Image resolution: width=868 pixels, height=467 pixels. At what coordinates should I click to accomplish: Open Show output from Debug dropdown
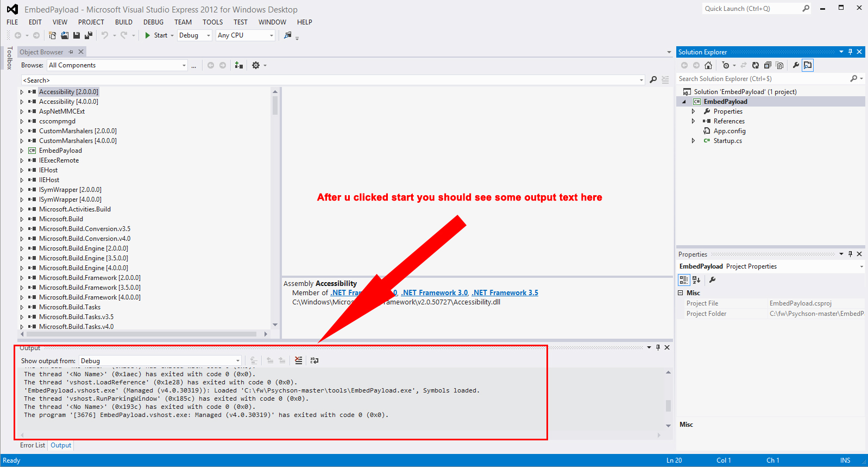pos(160,361)
